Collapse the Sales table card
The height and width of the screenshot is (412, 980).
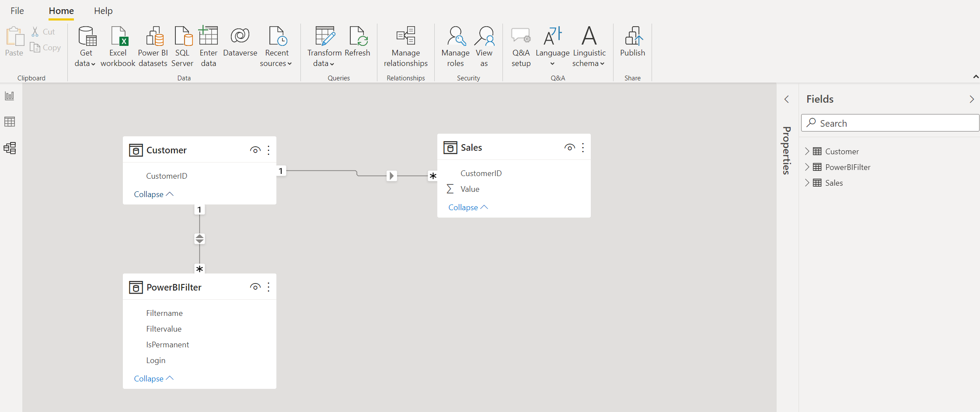(x=467, y=208)
